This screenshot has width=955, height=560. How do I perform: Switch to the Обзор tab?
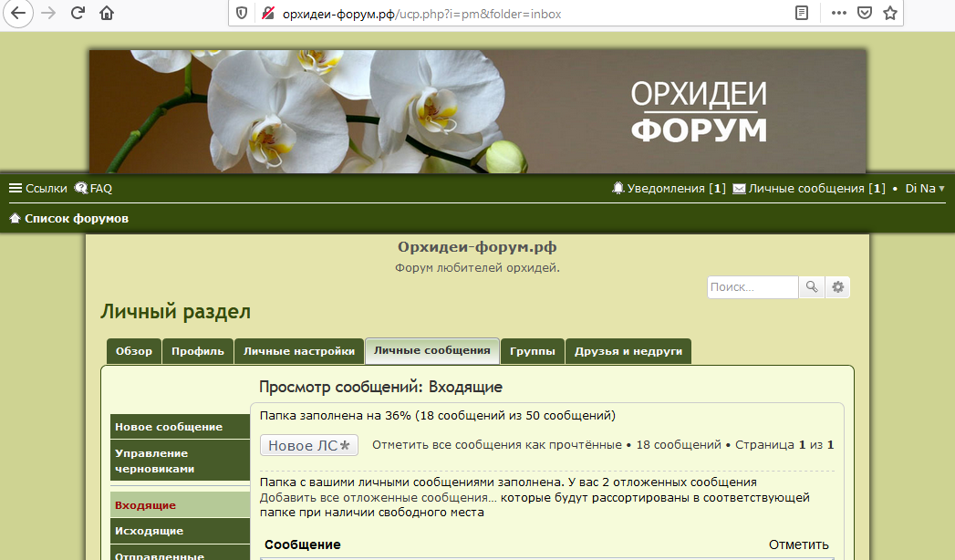pos(134,351)
